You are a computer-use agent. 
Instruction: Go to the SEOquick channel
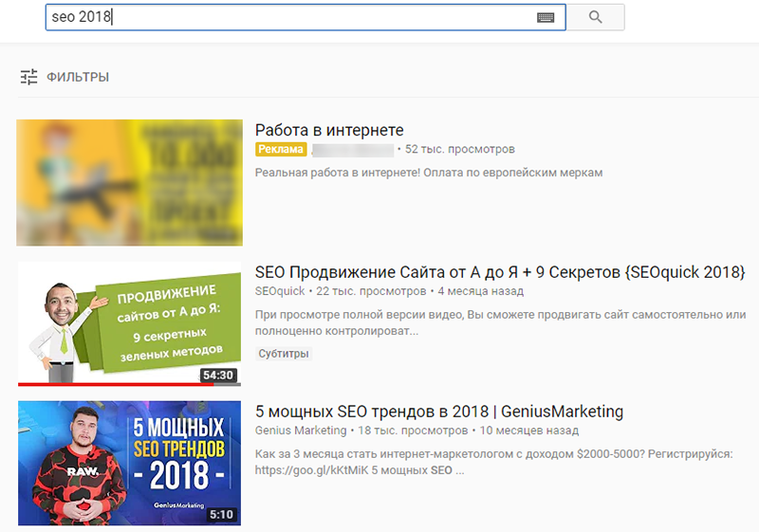coord(280,291)
